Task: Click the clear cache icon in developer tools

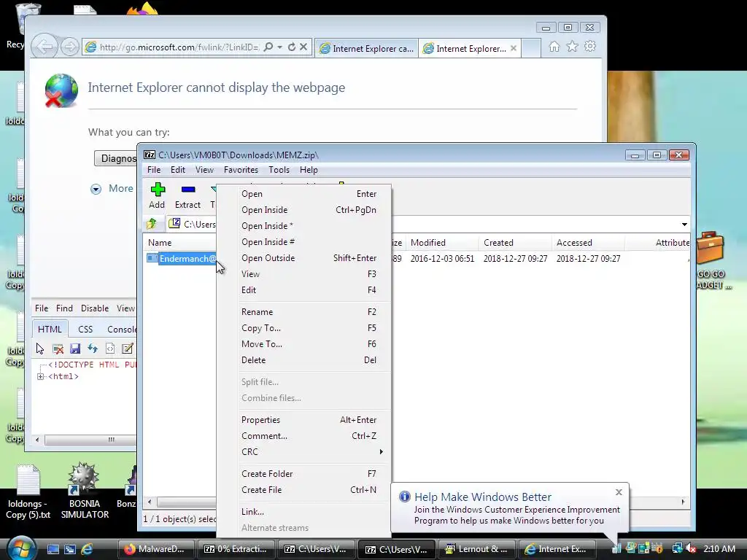Action: pos(58,349)
